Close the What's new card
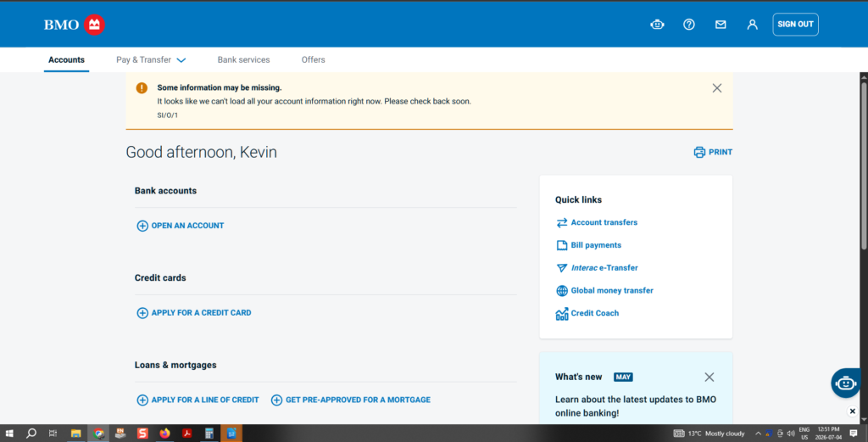 709,377
